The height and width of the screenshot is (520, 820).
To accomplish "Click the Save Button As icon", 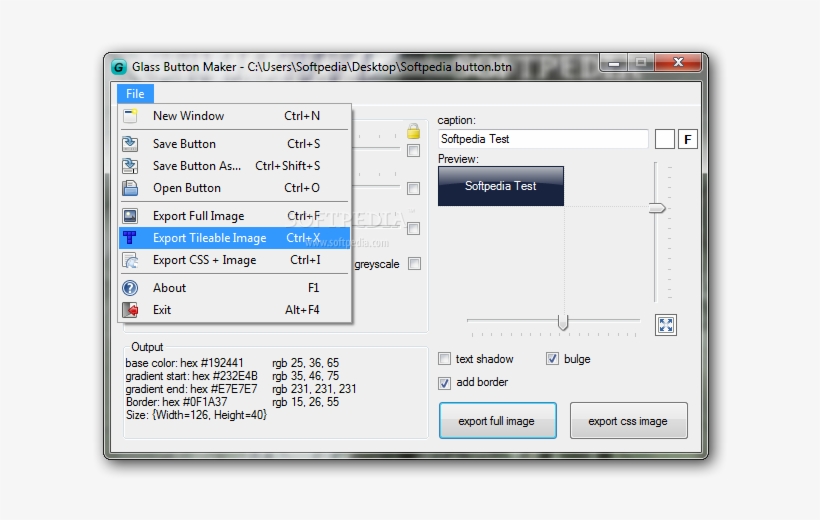I will pos(130,166).
